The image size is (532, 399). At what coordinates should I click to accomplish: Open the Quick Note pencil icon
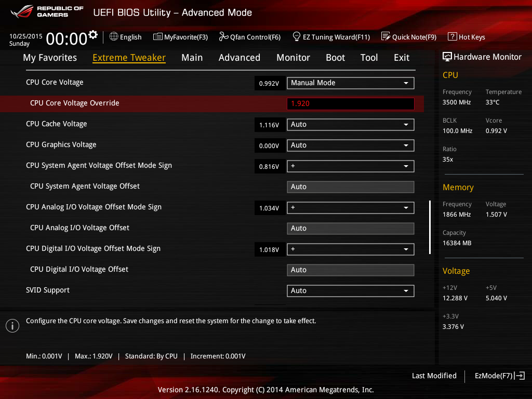[386, 36]
